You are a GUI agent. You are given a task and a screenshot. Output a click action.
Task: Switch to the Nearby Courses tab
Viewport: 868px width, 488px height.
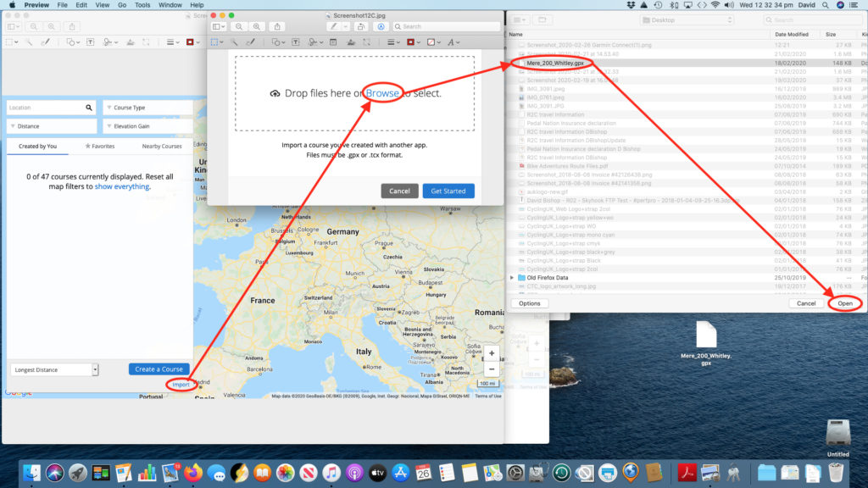[x=162, y=146]
